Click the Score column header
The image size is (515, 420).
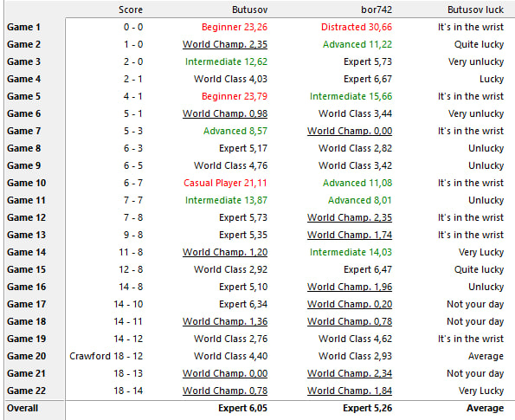click(x=131, y=10)
